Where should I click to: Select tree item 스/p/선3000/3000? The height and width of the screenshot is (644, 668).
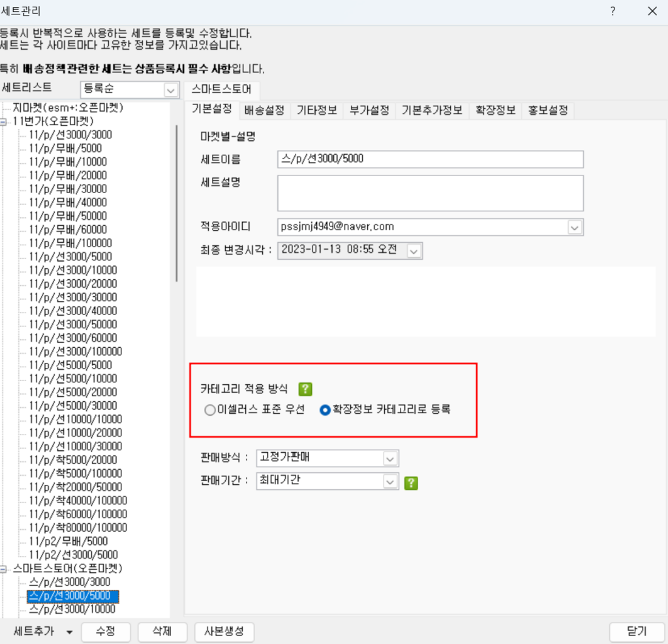69,582
